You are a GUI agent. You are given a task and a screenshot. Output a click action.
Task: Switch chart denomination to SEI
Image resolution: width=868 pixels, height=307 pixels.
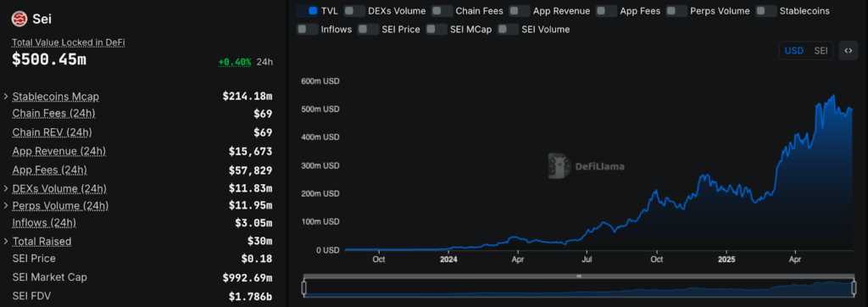(821, 51)
